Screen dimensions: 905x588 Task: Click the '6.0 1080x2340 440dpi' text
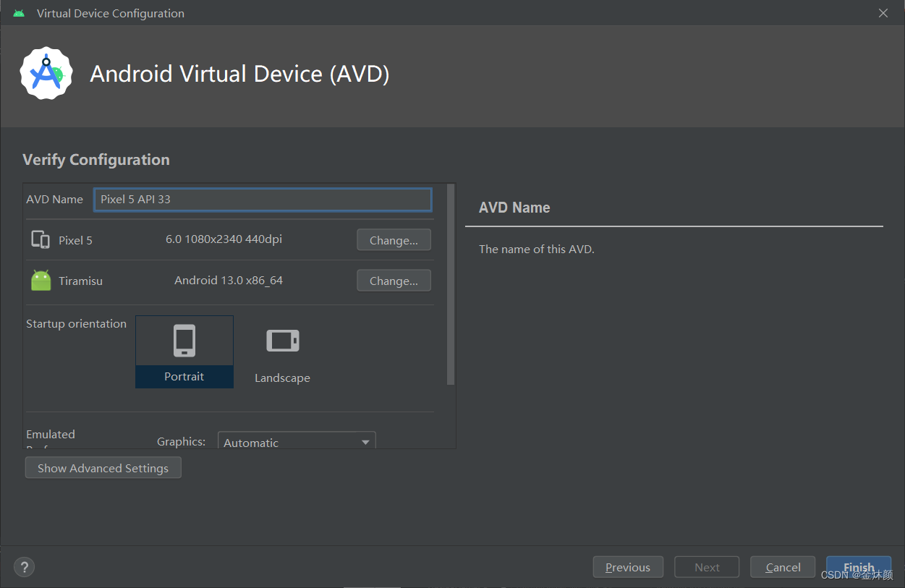pos(224,239)
